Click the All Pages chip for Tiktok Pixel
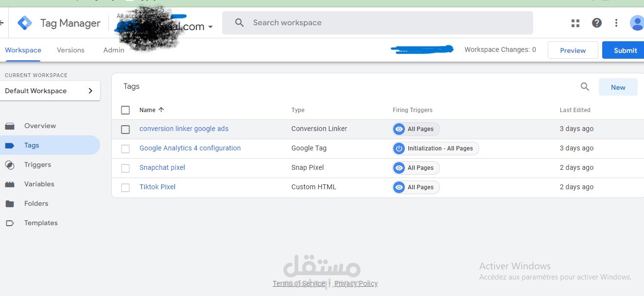 [416, 187]
